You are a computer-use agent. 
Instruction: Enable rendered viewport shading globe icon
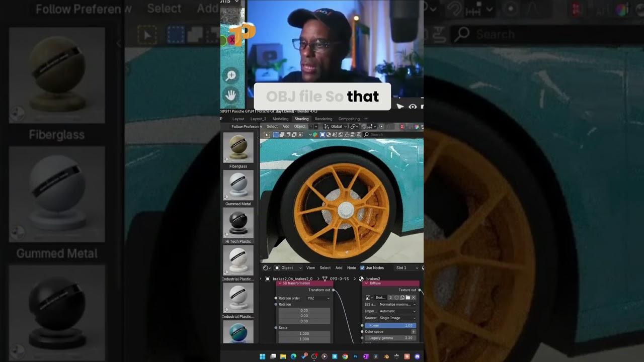point(341,135)
